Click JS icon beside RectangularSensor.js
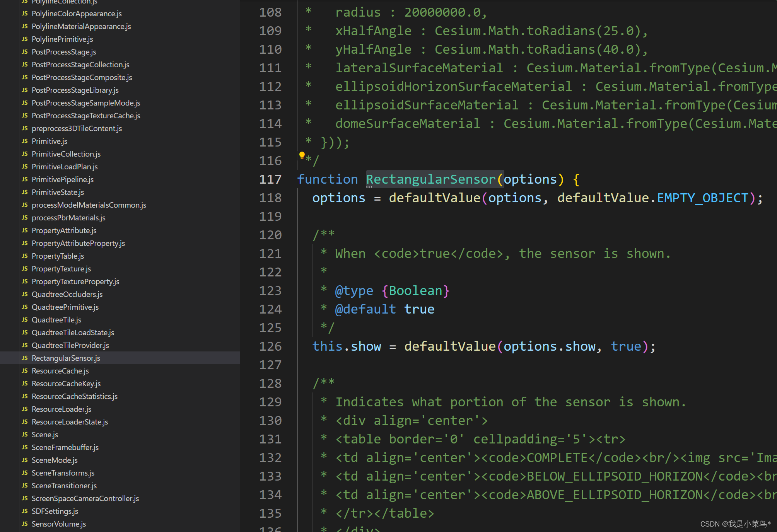 click(25, 358)
